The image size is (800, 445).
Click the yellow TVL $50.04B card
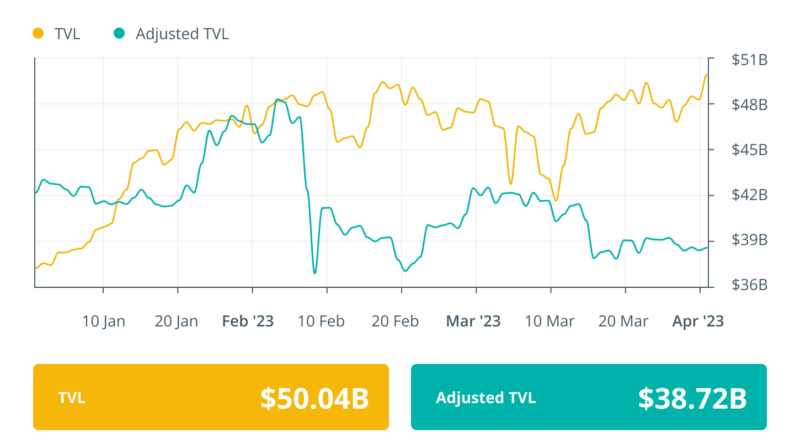pos(210,397)
